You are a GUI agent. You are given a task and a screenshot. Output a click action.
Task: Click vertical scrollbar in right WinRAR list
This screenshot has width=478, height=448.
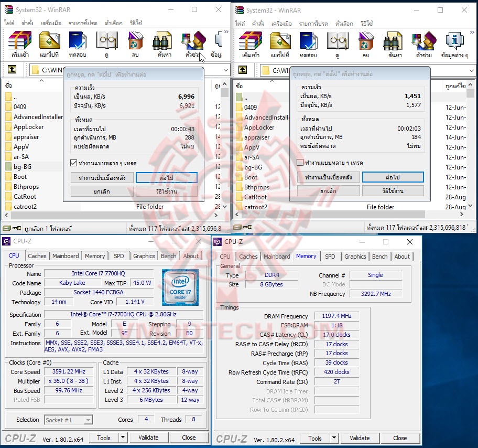pyautogui.click(x=470, y=93)
